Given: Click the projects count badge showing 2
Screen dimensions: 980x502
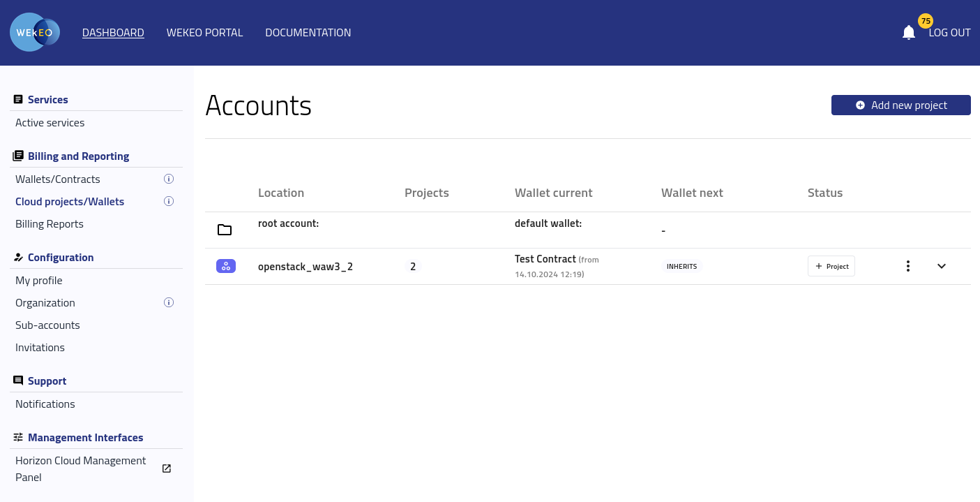Looking at the screenshot, I should [x=413, y=266].
